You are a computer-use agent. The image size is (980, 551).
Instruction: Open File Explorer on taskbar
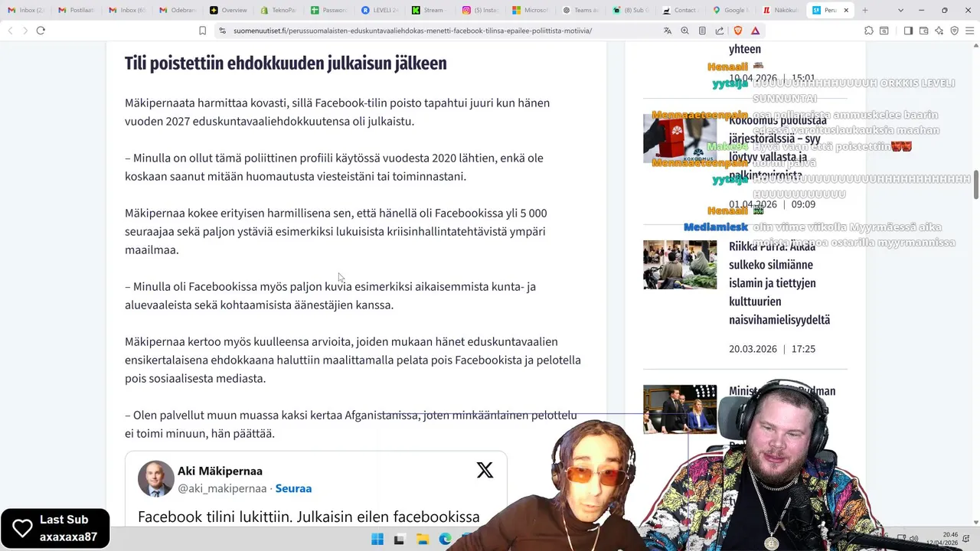(x=422, y=540)
